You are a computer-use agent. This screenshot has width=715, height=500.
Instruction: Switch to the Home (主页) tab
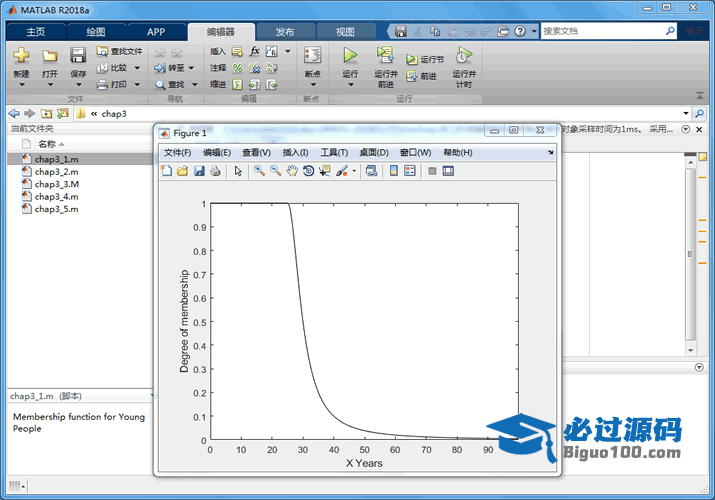36,32
